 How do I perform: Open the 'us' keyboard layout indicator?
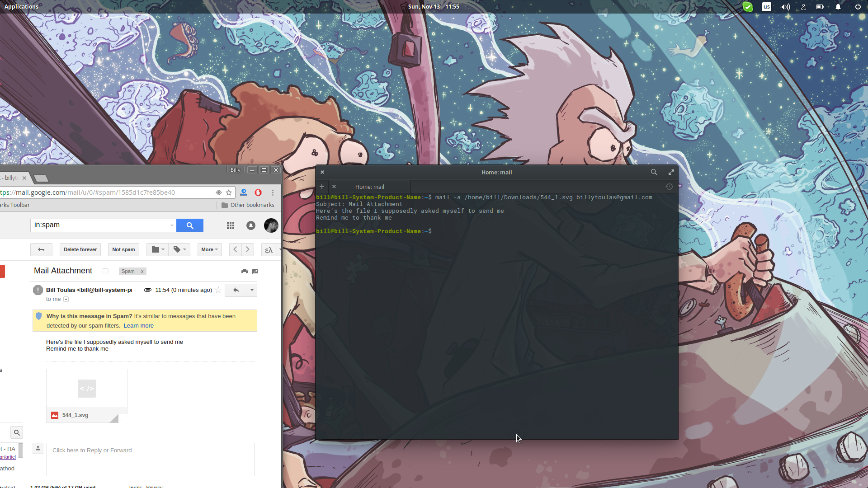coord(767,7)
